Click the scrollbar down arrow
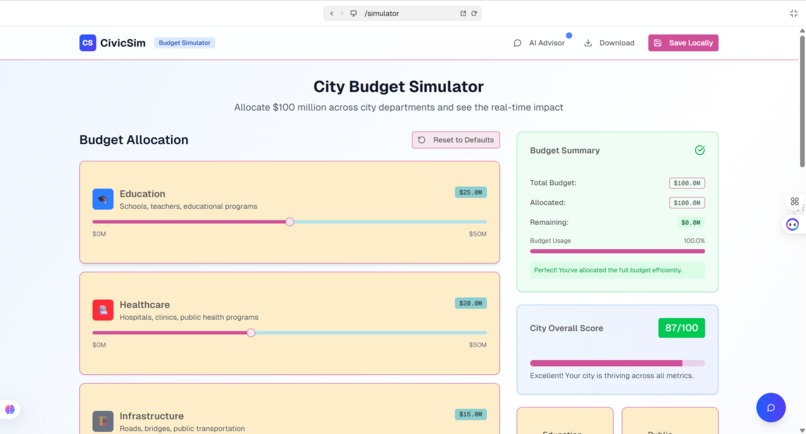Image resolution: width=806 pixels, height=434 pixels. [802, 430]
